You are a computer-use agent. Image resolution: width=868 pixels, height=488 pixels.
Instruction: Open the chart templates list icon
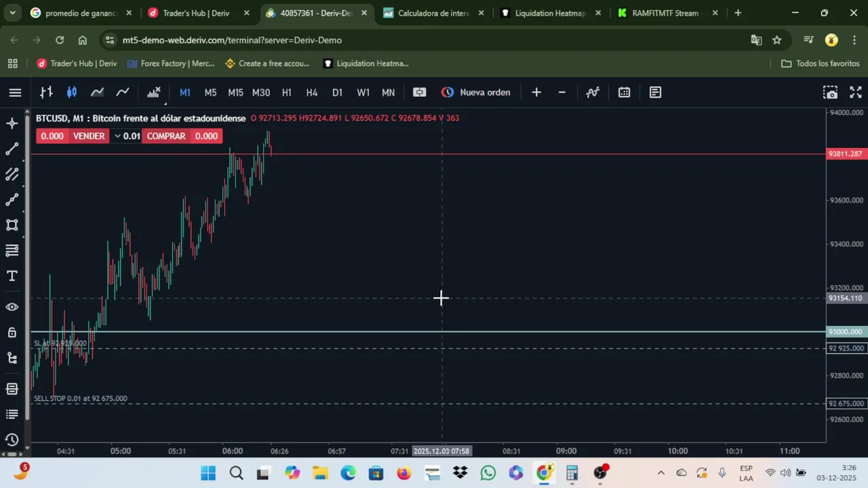click(x=655, y=92)
